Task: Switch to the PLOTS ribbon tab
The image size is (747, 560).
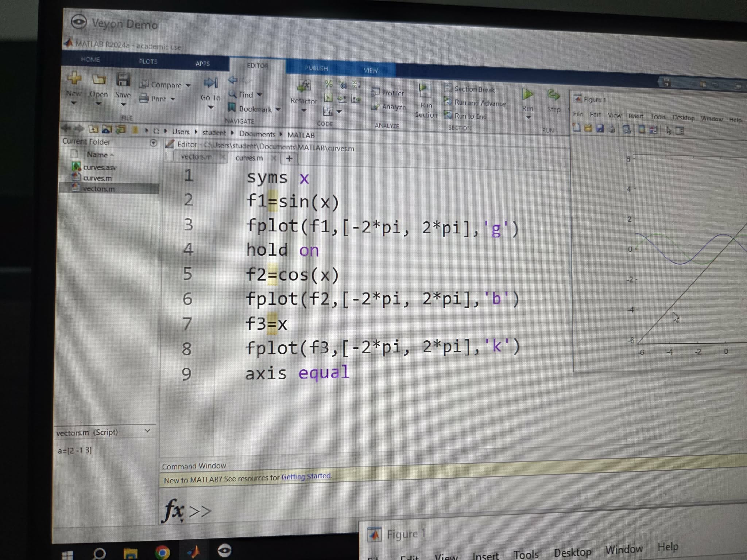Action: point(148,61)
